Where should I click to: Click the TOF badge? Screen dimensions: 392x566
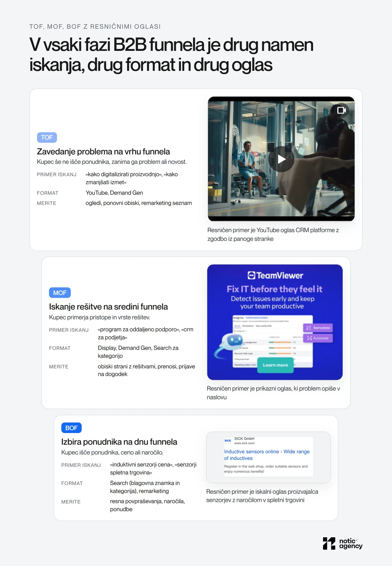(x=47, y=137)
